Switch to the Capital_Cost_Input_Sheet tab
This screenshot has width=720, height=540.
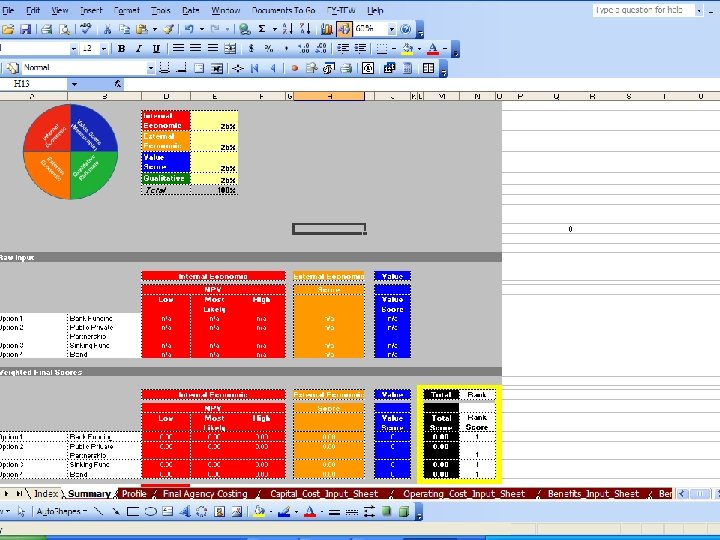[x=324, y=494]
